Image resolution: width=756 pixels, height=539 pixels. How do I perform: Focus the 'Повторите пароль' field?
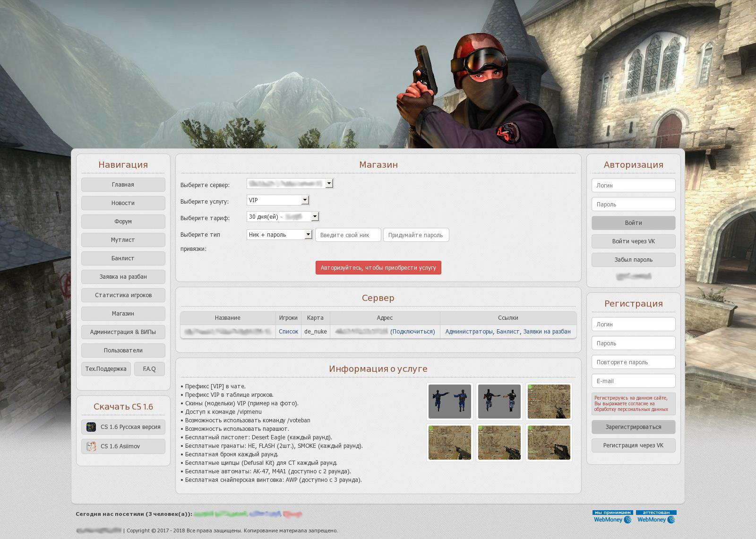tap(633, 362)
